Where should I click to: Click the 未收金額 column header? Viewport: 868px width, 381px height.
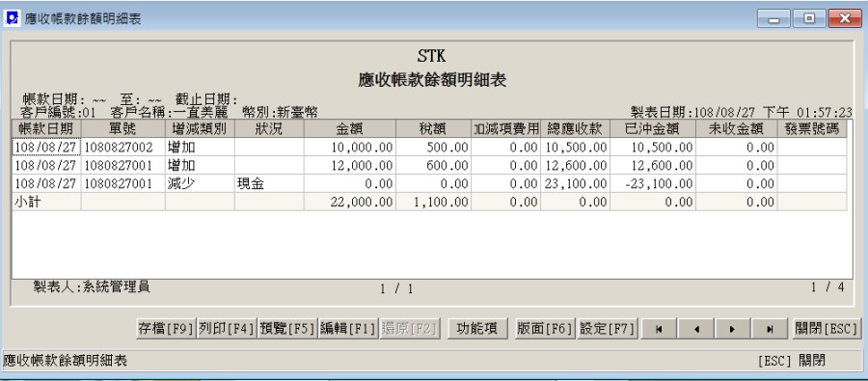tap(736, 128)
